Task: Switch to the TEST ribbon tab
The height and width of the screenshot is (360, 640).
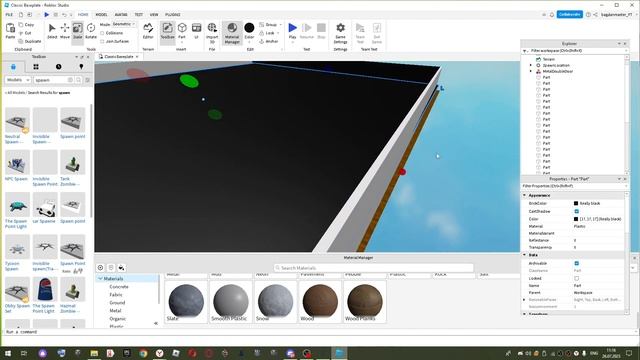Action: 139,15
